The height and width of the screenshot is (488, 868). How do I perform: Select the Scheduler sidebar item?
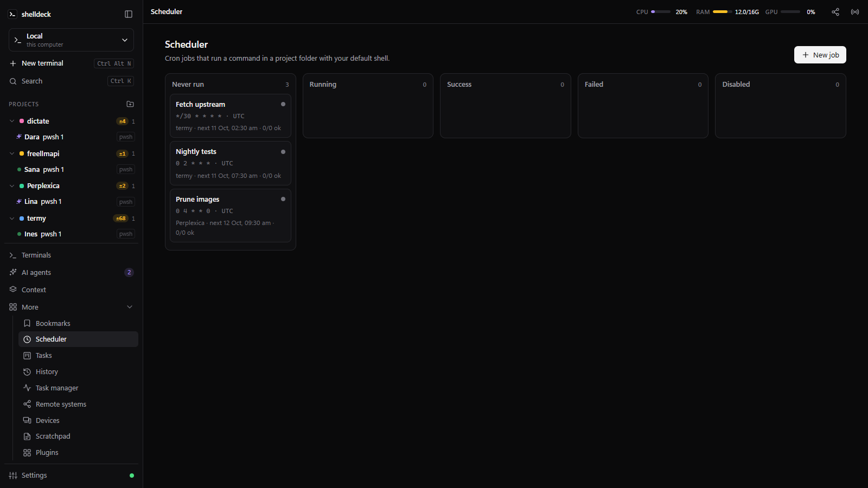(78, 339)
